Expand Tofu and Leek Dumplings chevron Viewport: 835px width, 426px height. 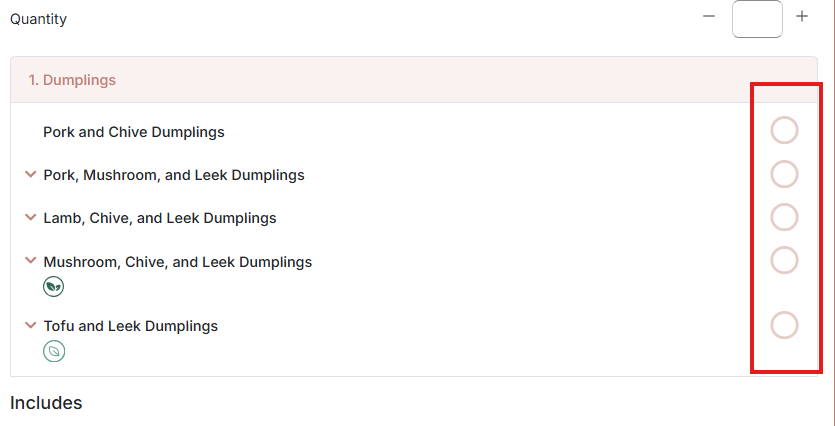pyautogui.click(x=31, y=325)
